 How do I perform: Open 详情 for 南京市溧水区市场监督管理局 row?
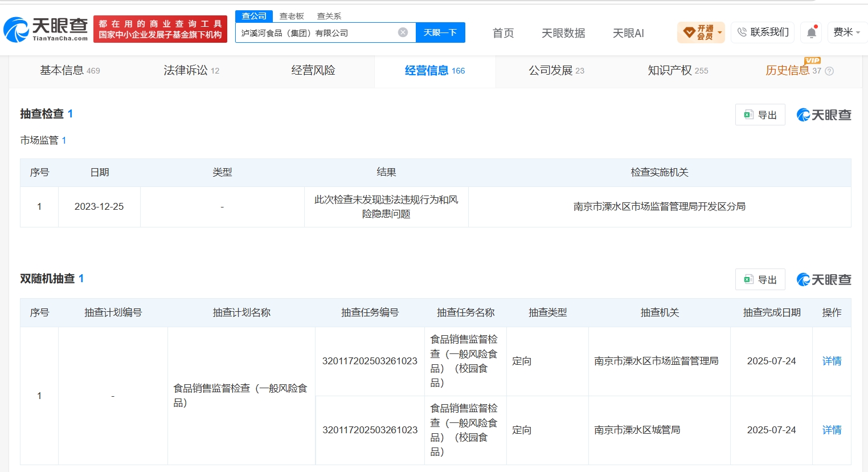click(x=832, y=361)
